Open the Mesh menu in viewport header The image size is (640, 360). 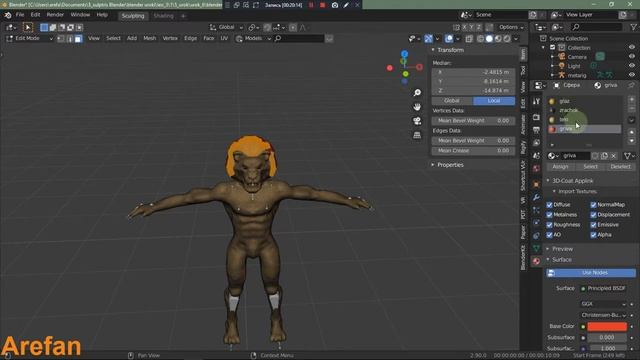[x=149, y=38]
